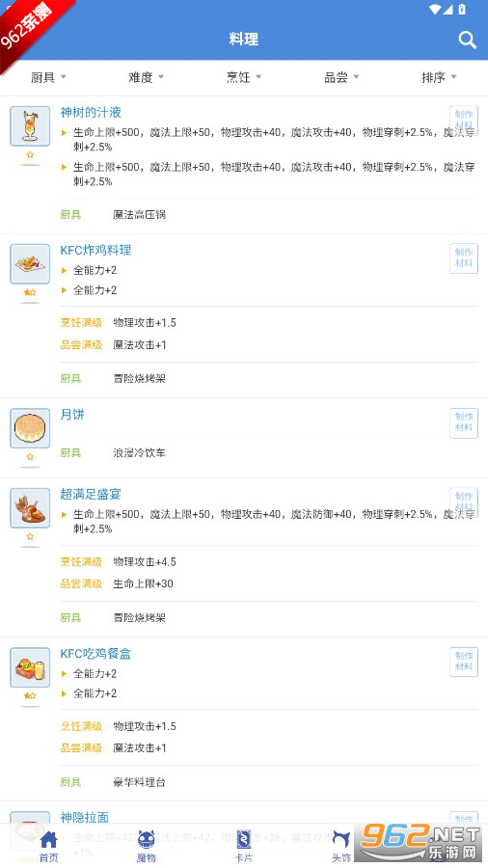Expand the 厨具 filter dropdown
This screenshot has height=868, width=488.
48,77
